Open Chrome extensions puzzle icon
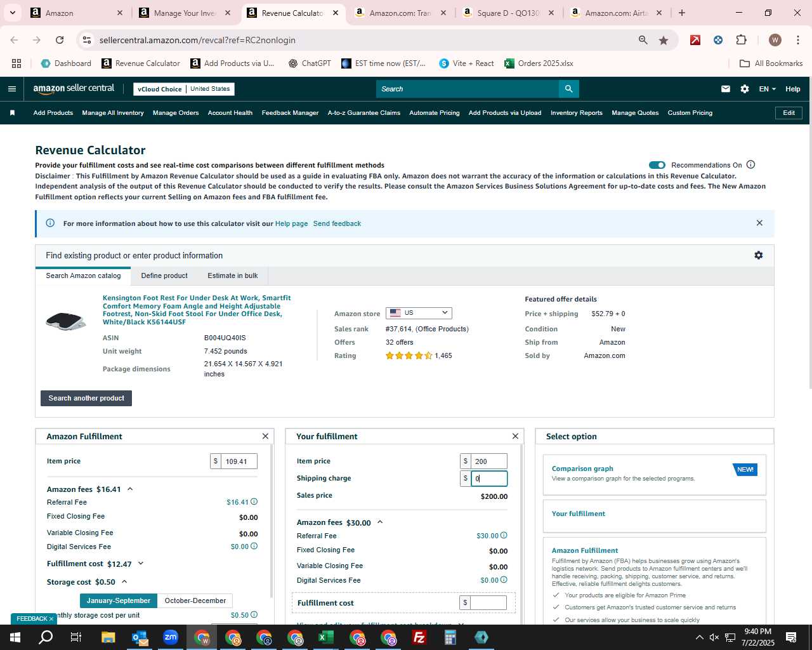The height and width of the screenshot is (650, 812). click(x=741, y=40)
